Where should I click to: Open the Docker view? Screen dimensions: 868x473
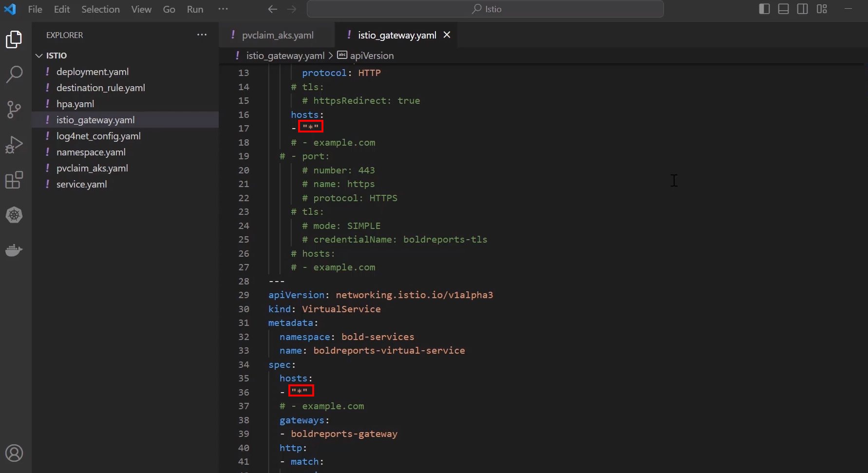point(14,250)
